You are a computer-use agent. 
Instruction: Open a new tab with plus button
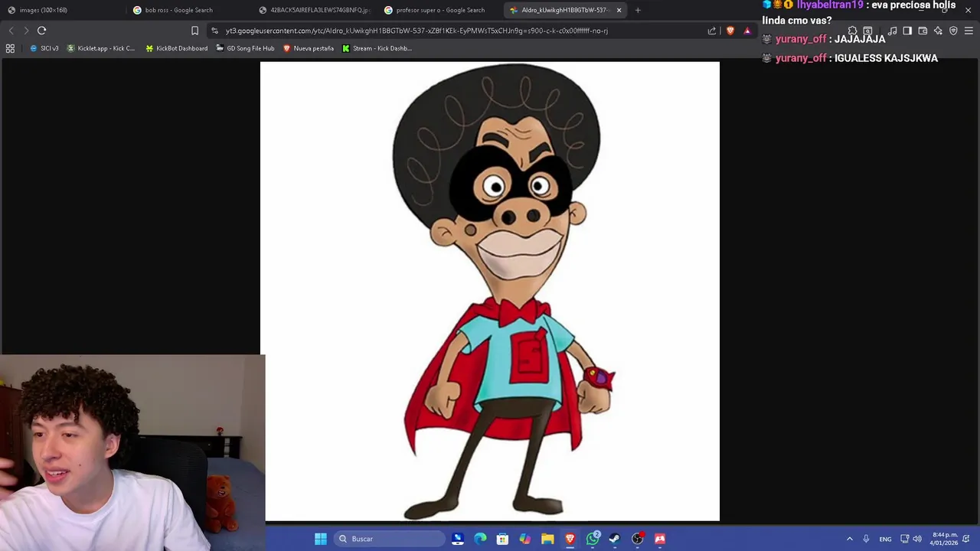click(x=638, y=10)
